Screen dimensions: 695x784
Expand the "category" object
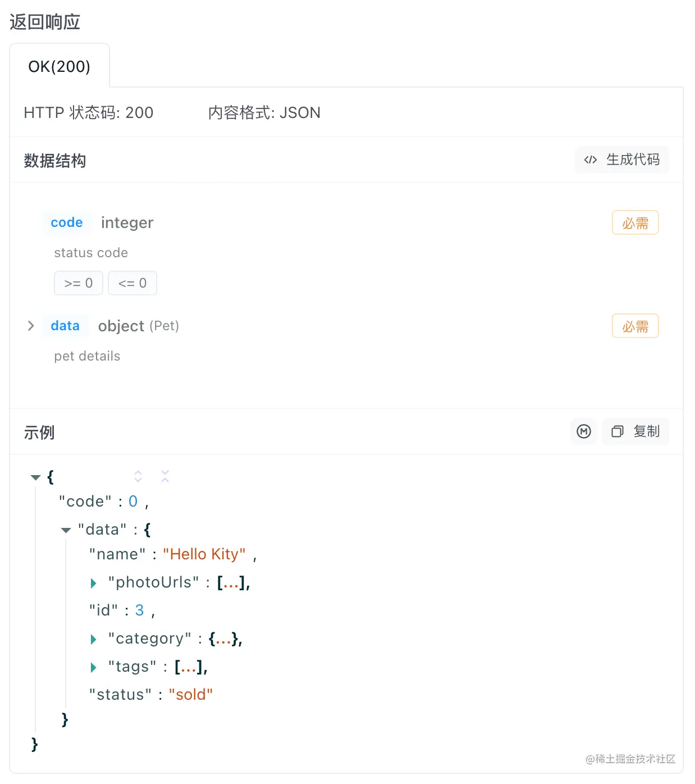click(x=94, y=639)
